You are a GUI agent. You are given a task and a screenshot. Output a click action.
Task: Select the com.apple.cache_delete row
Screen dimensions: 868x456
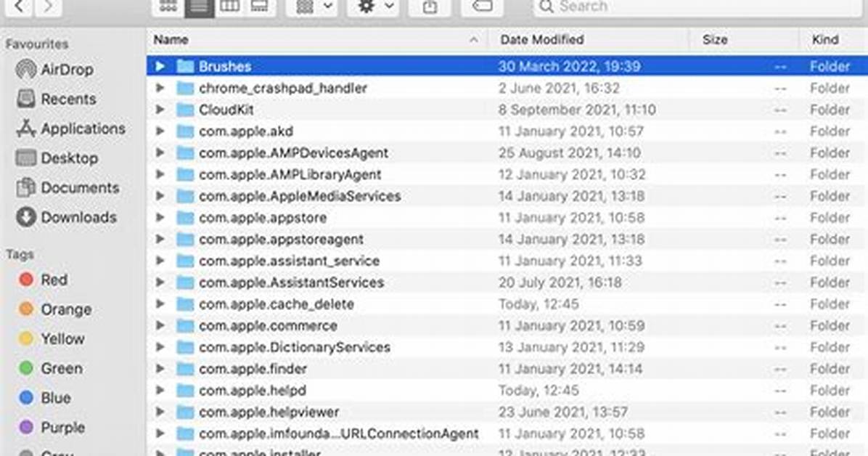(x=507, y=304)
